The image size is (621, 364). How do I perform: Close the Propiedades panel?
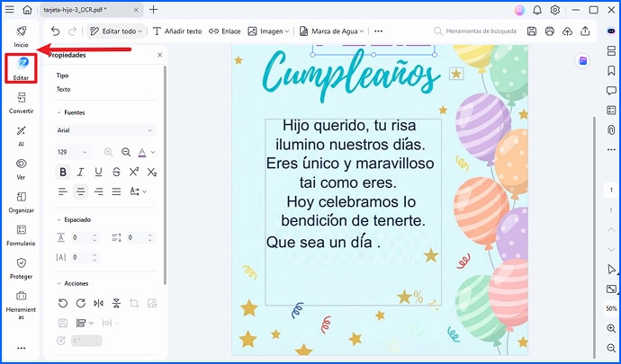tap(159, 55)
